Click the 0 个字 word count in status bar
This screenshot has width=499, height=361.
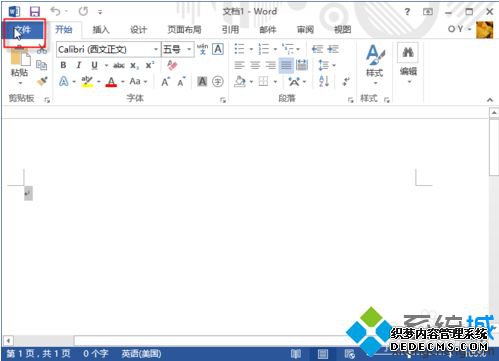[95, 354]
